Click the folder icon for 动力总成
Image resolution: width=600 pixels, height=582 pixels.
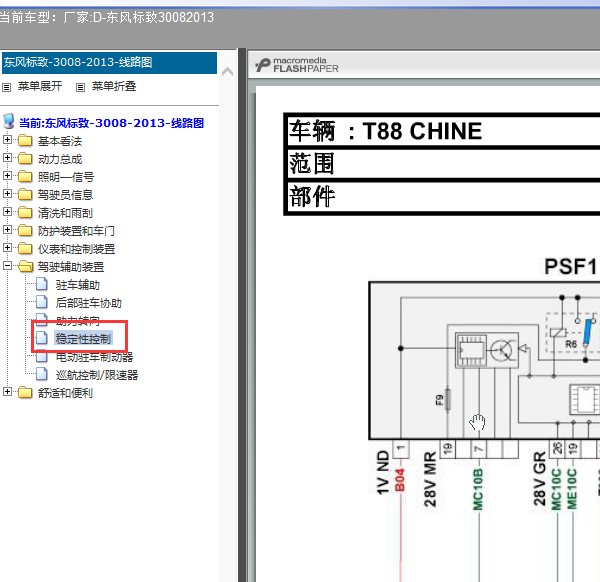[x=25, y=158]
